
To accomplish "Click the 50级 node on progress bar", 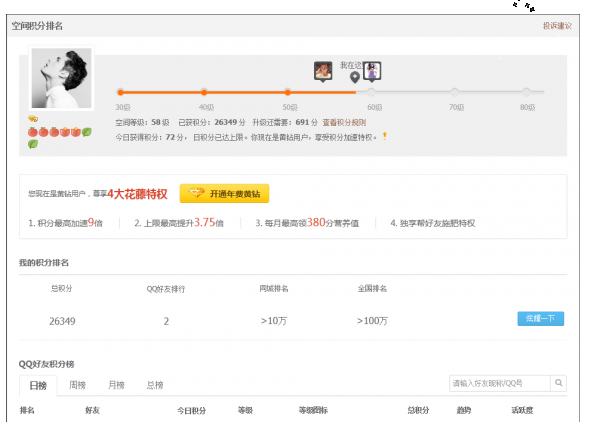I will (x=287, y=92).
